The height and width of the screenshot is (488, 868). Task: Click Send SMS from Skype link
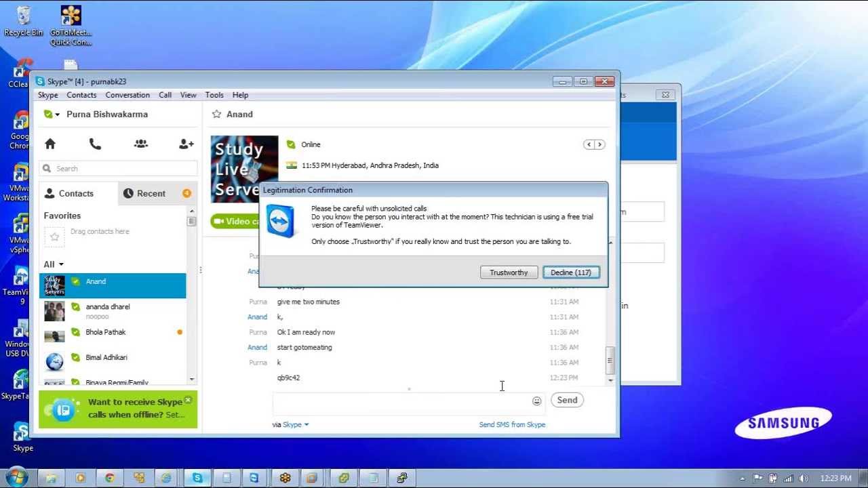click(x=512, y=424)
